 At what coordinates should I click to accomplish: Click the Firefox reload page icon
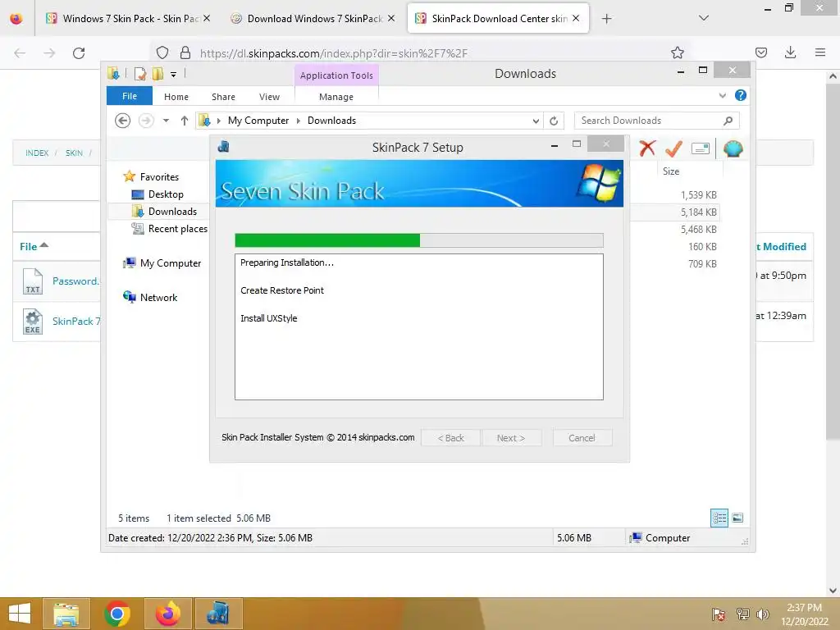79,53
